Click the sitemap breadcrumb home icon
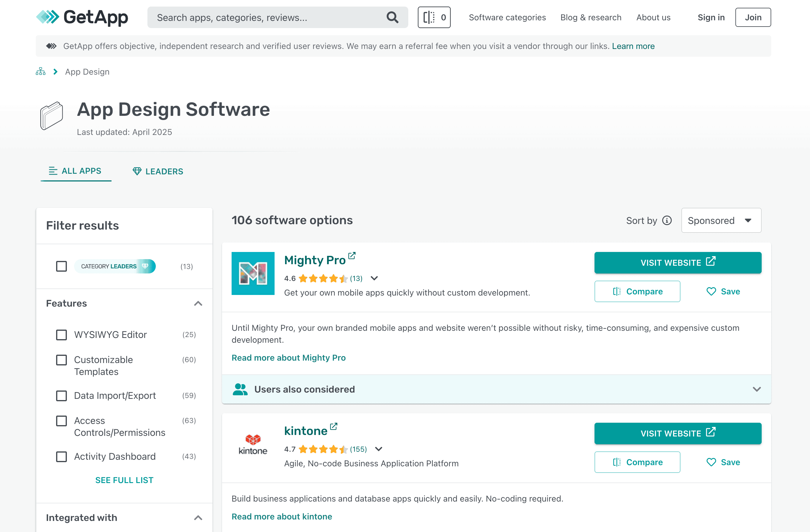The image size is (810, 532). [41, 71]
